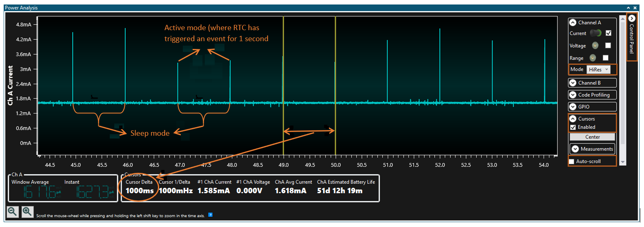This screenshot has height=227, width=644.
Task: Uncheck the Channel A Current checkbox
Action: click(x=608, y=33)
